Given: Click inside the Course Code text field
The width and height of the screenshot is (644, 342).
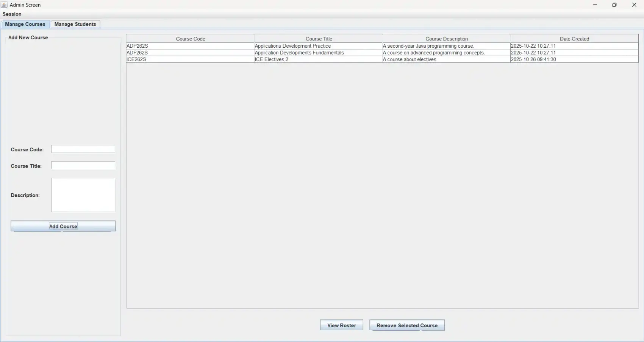Looking at the screenshot, I should pos(83,149).
